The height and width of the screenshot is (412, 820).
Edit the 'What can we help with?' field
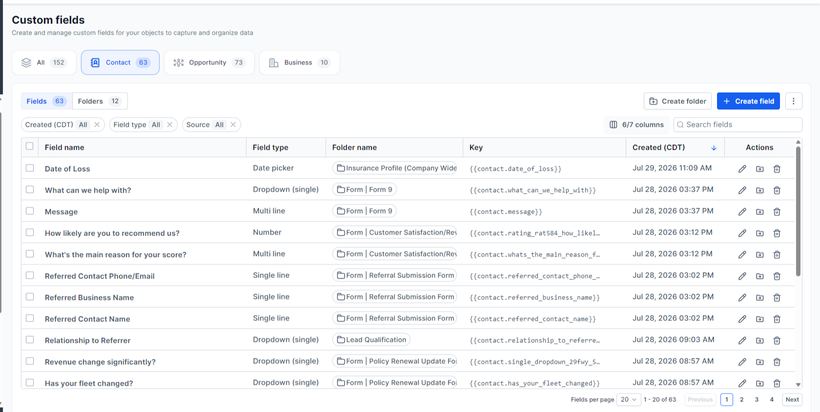(x=742, y=190)
